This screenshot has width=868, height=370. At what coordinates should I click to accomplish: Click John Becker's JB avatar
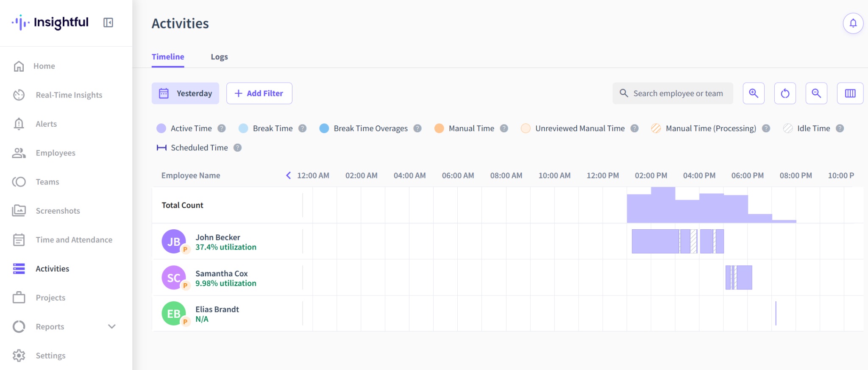coord(174,242)
